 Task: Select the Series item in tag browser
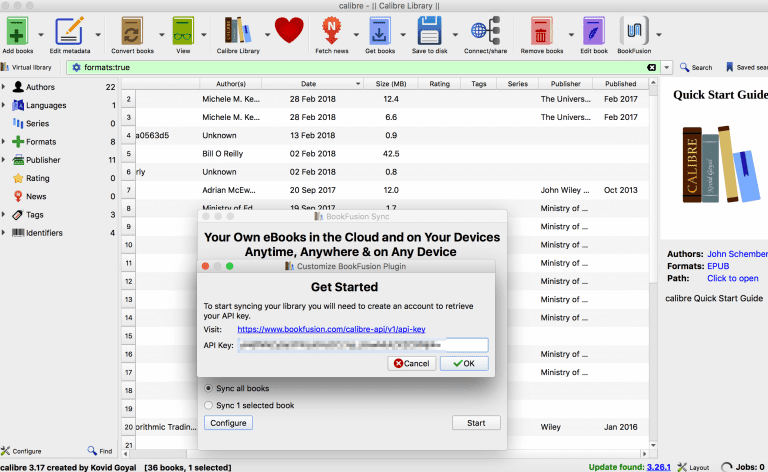pos(37,123)
